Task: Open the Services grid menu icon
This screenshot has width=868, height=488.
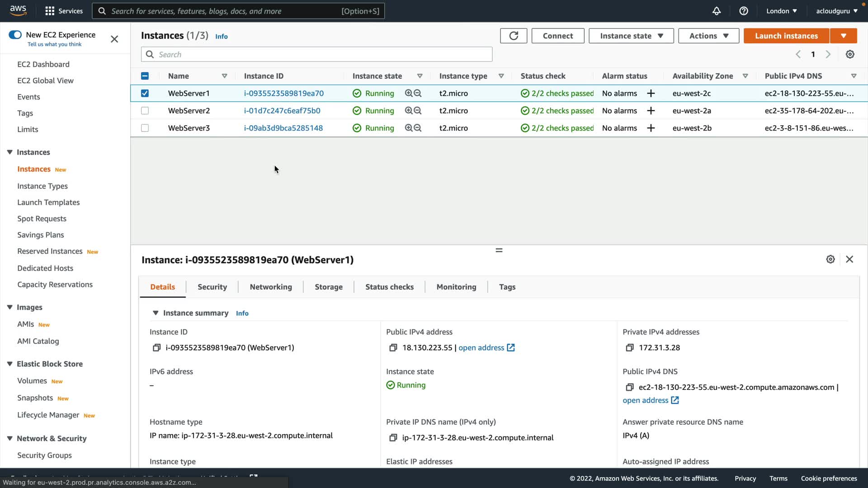Action: (50, 11)
